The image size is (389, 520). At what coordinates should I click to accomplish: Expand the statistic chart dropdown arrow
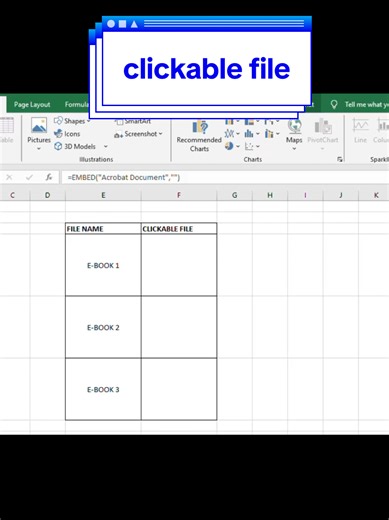coord(258,134)
